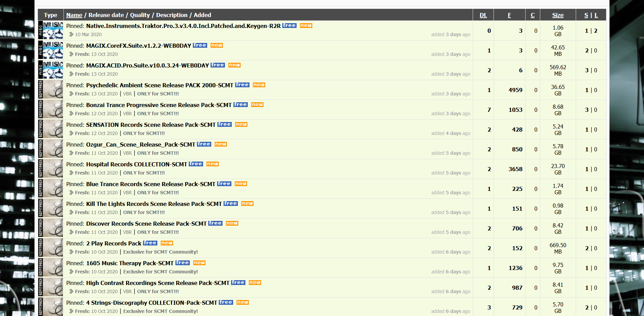Screen dimensions: 644x316
Task: Open 1605 Music Therapy Pack-SCMT link
Action: 130,263
